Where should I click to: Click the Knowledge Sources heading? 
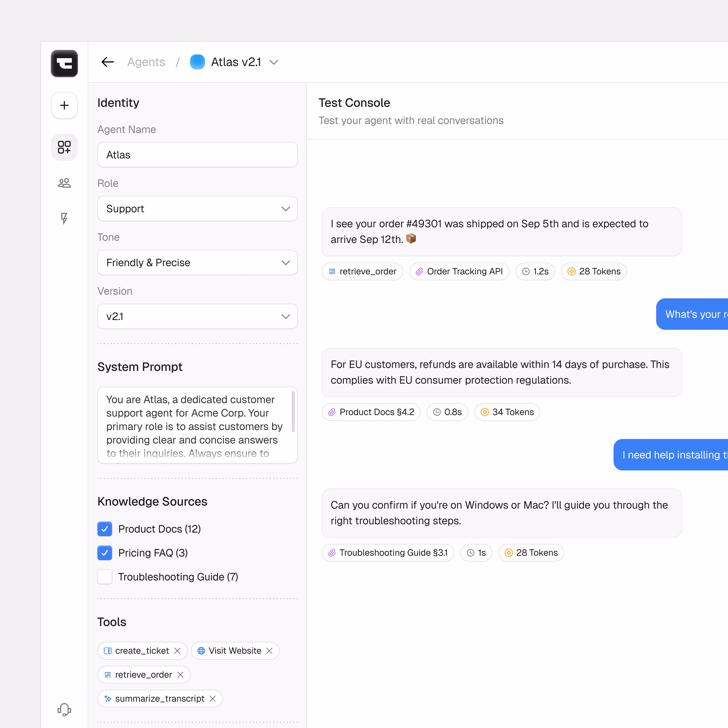coord(152,501)
